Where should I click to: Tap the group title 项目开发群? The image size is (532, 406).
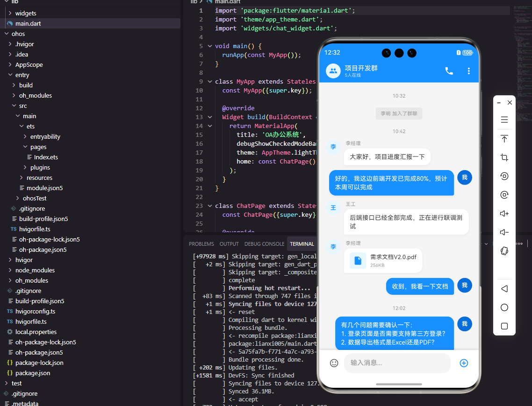[x=361, y=68]
